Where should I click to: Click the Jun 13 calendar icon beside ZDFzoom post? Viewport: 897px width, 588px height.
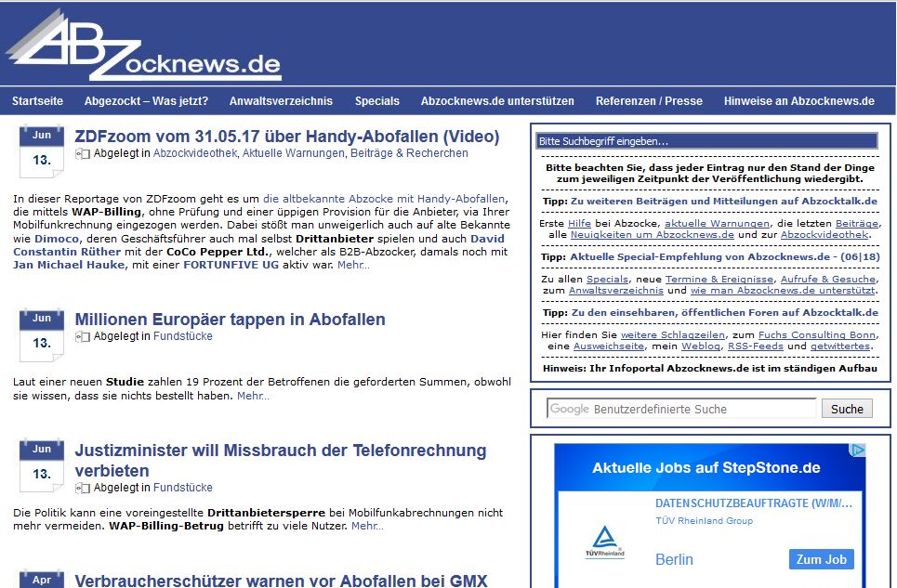point(41,151)
